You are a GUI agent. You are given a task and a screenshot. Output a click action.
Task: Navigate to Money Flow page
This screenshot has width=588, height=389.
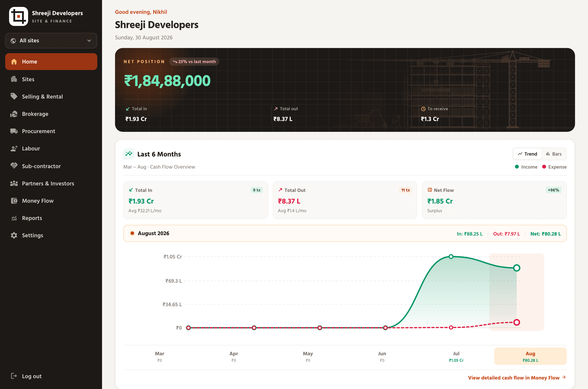(x=51, y=201)
